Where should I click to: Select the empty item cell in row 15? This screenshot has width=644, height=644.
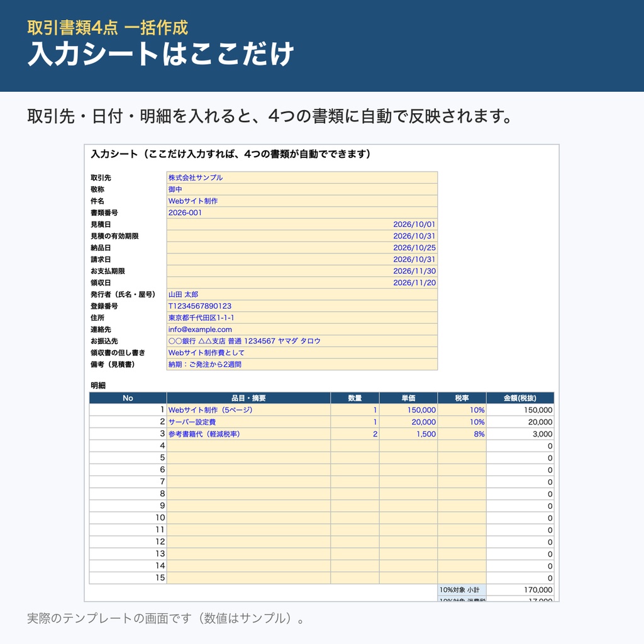click(x=248, y=577)
